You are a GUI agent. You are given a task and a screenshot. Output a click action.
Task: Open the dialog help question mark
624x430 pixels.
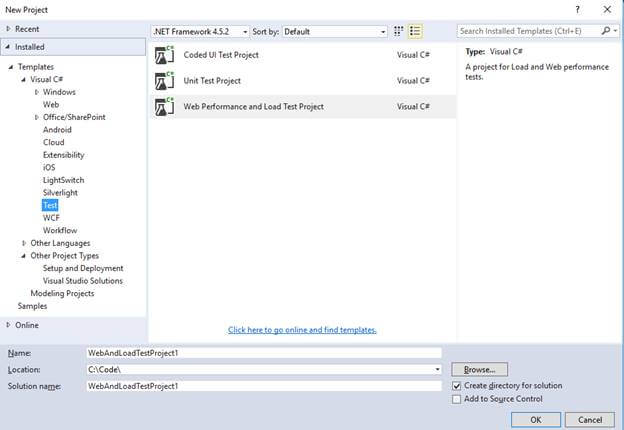click(577, 10)
